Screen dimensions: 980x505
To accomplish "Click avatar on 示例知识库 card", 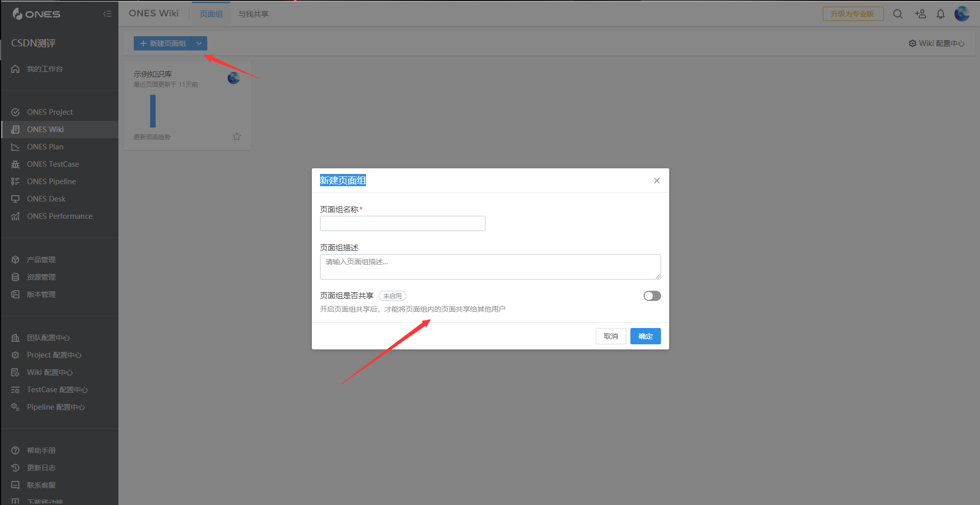I will 234,78.
